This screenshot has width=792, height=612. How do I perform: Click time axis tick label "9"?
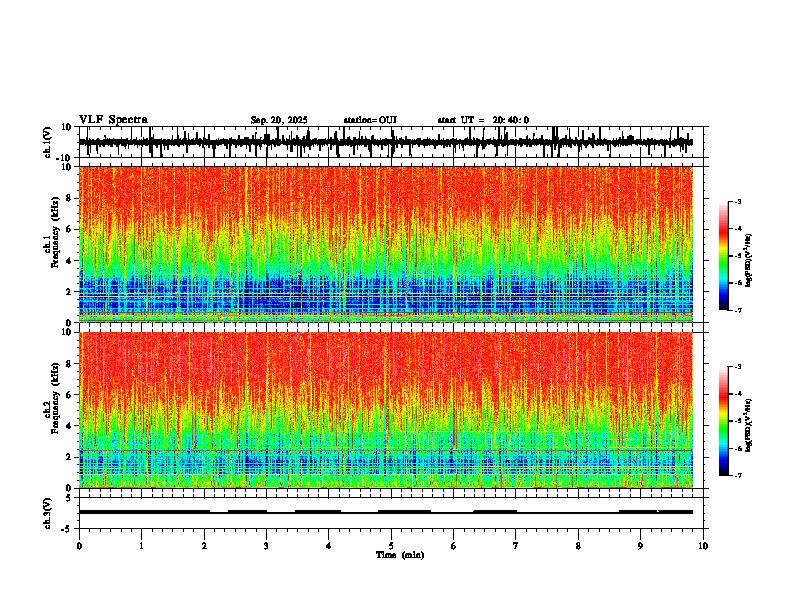coord(641,546)
